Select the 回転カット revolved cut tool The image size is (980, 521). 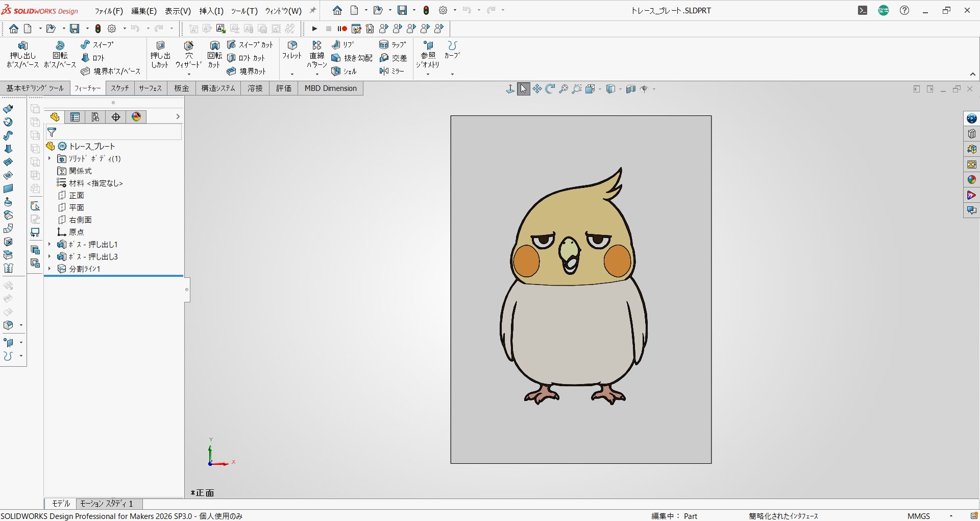[x=214, y=54]
